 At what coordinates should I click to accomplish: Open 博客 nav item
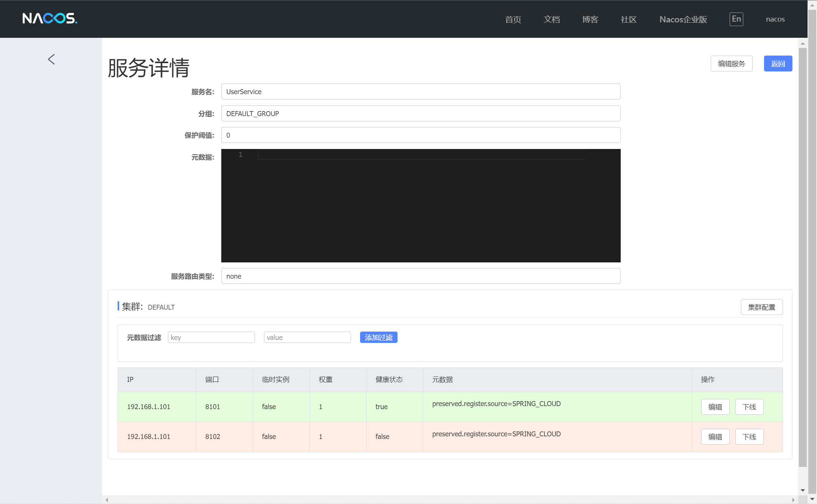tap(590, 19)
